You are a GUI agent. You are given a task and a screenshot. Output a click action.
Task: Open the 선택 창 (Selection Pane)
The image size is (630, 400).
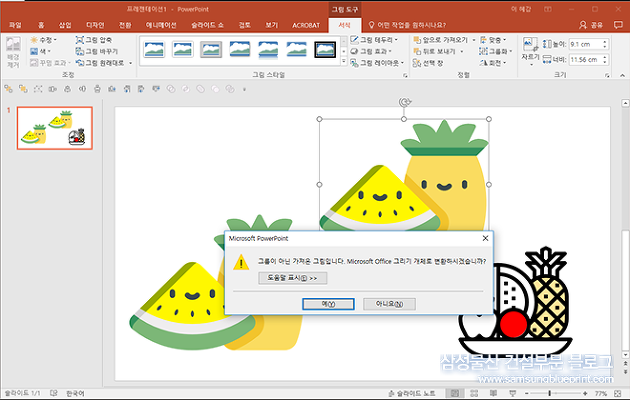[x=428, y=63]
